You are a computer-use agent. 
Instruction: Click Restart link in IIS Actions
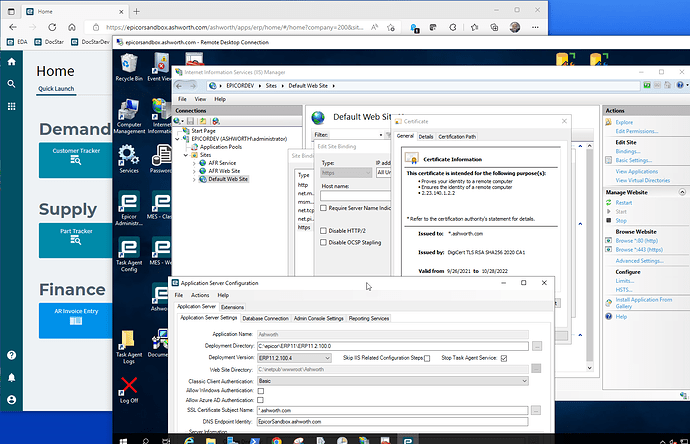coord(624,203)
